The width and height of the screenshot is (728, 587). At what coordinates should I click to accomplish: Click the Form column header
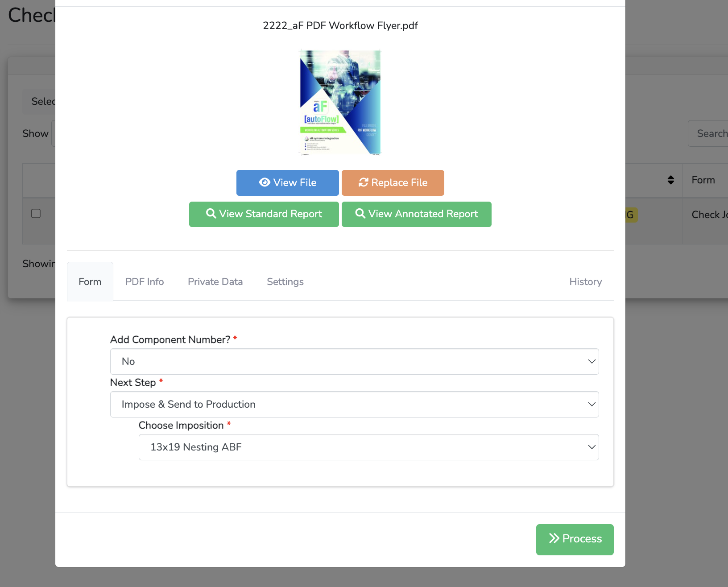pos(703,180)
